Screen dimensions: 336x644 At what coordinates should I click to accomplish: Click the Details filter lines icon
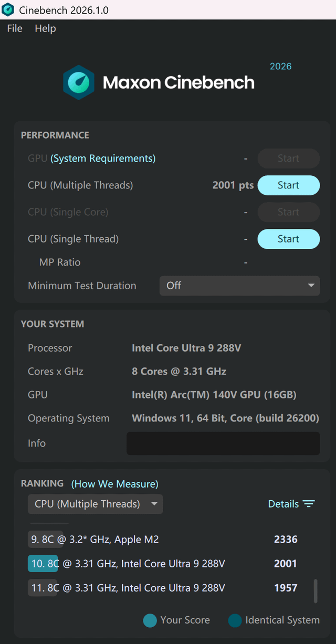(309, 504)
